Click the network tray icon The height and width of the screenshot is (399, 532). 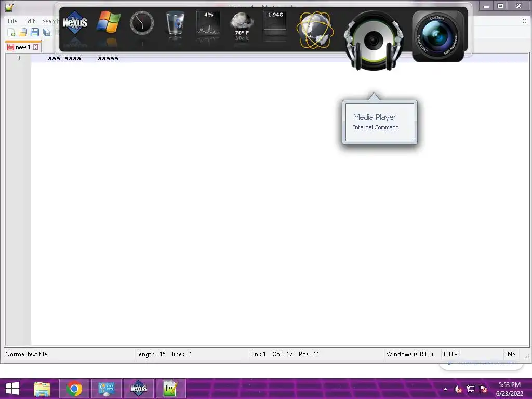coord(471,389)
